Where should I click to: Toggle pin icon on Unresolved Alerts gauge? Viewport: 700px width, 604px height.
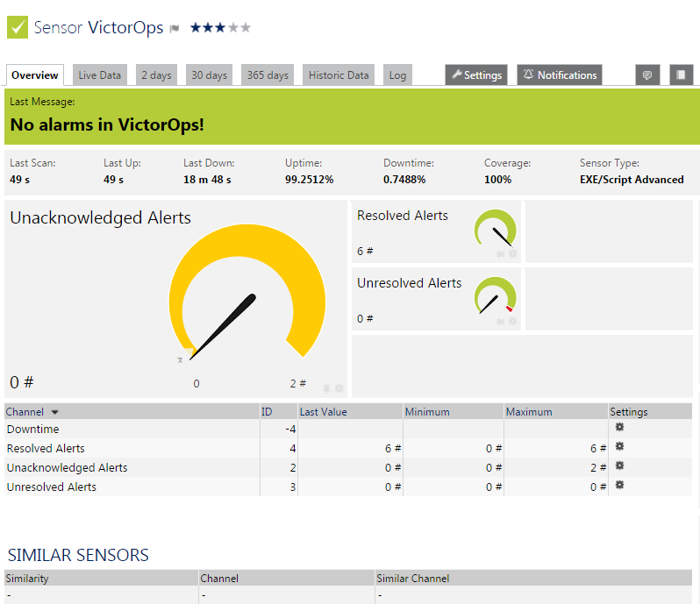[x=501, y=322]
